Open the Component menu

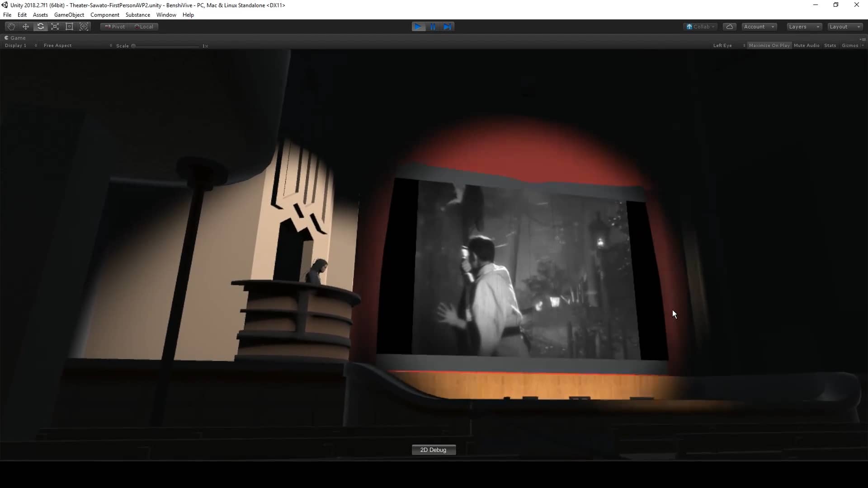tap(105, 15)
